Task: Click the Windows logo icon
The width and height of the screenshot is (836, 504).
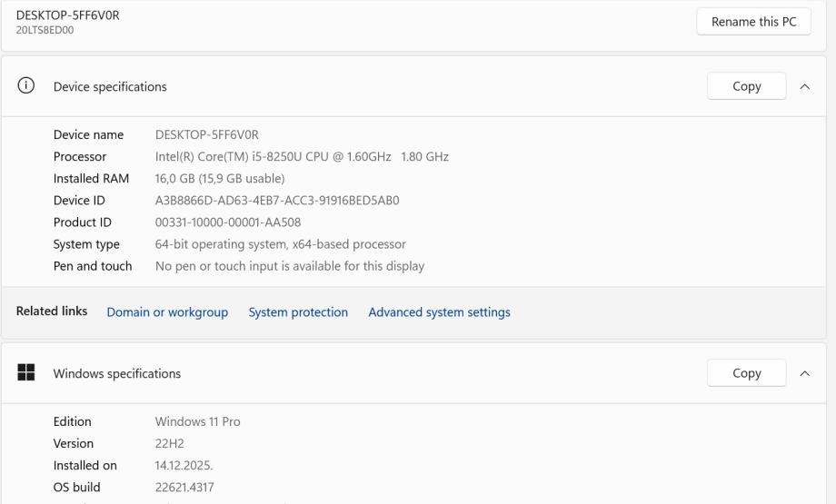Action: tap(26, 373)
